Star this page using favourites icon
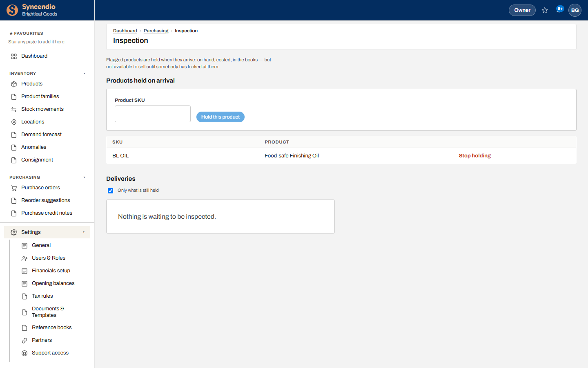588x368 pixels. [545, 10]
